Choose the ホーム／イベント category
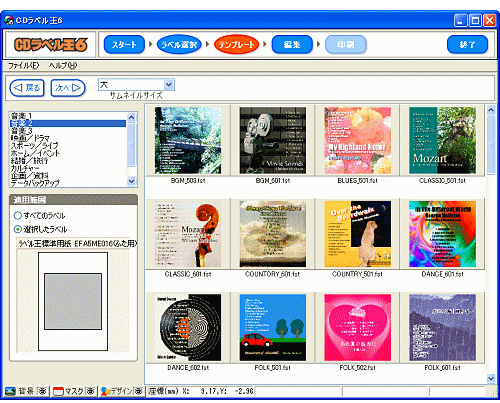500x403 pixels. point(68,153)
